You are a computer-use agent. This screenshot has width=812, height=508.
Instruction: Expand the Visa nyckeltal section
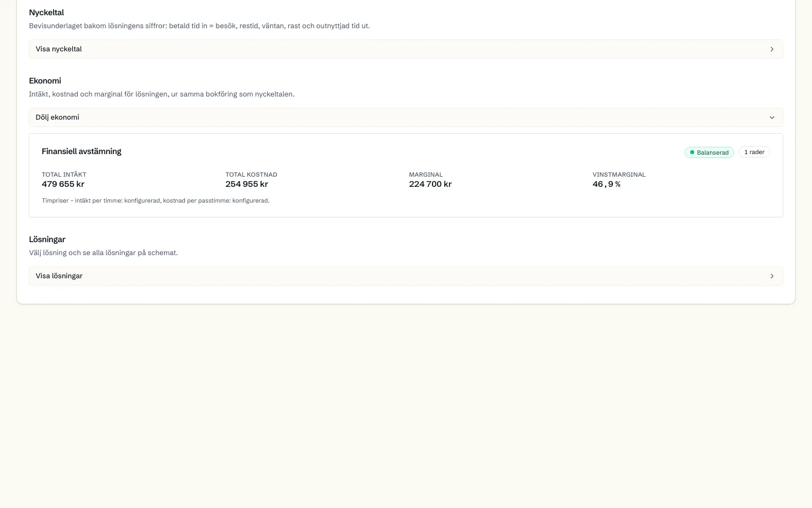406,49
